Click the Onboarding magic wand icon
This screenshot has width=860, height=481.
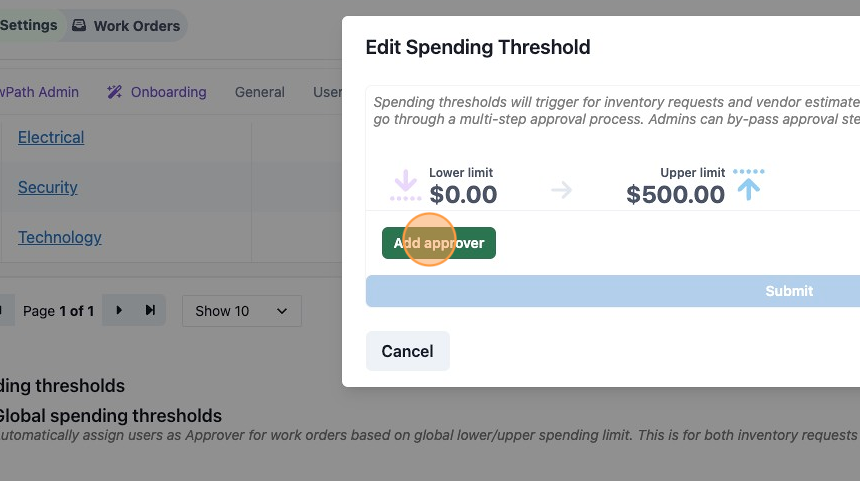click(x=114, y=92)
